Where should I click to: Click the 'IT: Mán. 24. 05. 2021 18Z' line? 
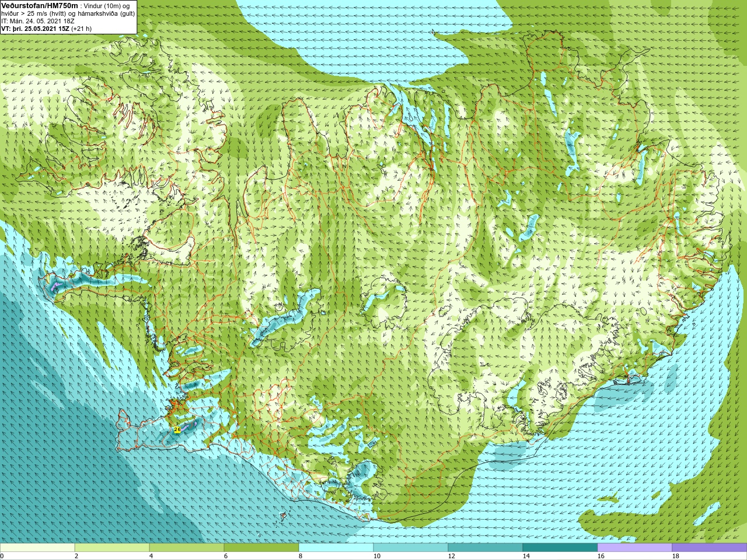click(x=37, y=20)
